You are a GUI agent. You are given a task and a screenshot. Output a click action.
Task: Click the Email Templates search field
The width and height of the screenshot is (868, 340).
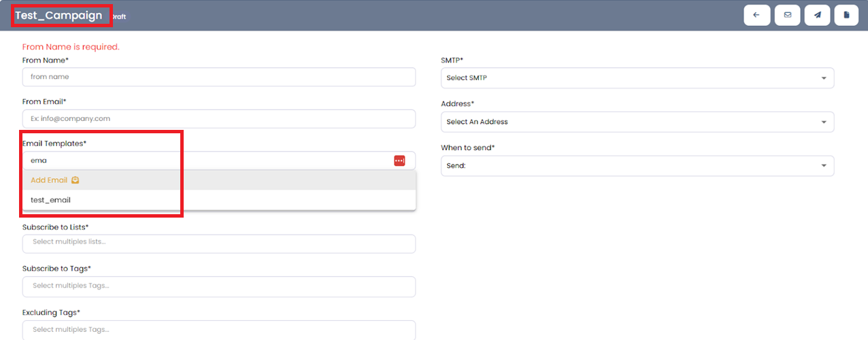(204, 160)
